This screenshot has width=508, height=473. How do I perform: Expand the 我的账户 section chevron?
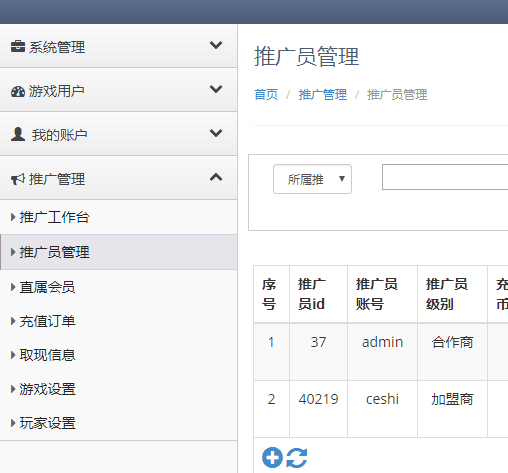pos(216,133)
